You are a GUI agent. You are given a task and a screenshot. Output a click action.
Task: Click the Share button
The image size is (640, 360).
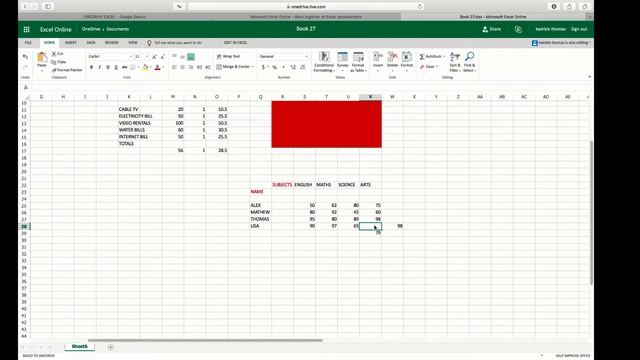(492, 29)
